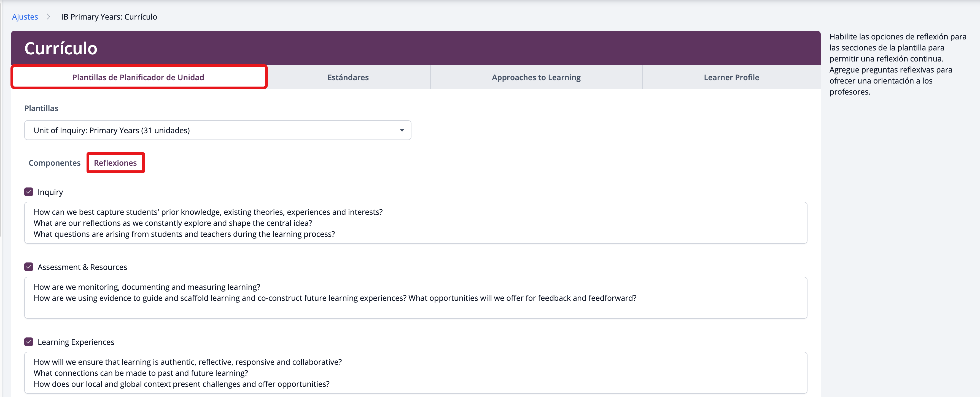Open the Approaches to Learning tab
Image resolution: width=980 pixels, height=397 pixels.
click(536, 77)
